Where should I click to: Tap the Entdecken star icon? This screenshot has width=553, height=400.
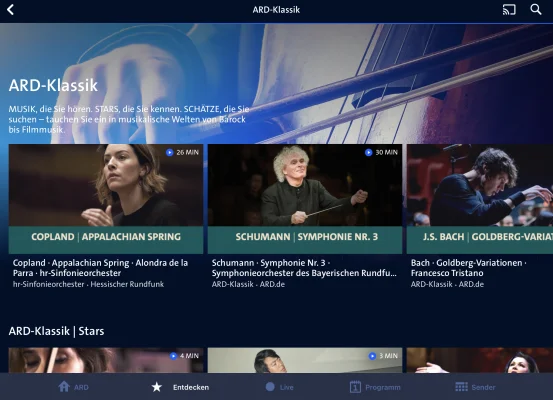click(x=157, y=387)
